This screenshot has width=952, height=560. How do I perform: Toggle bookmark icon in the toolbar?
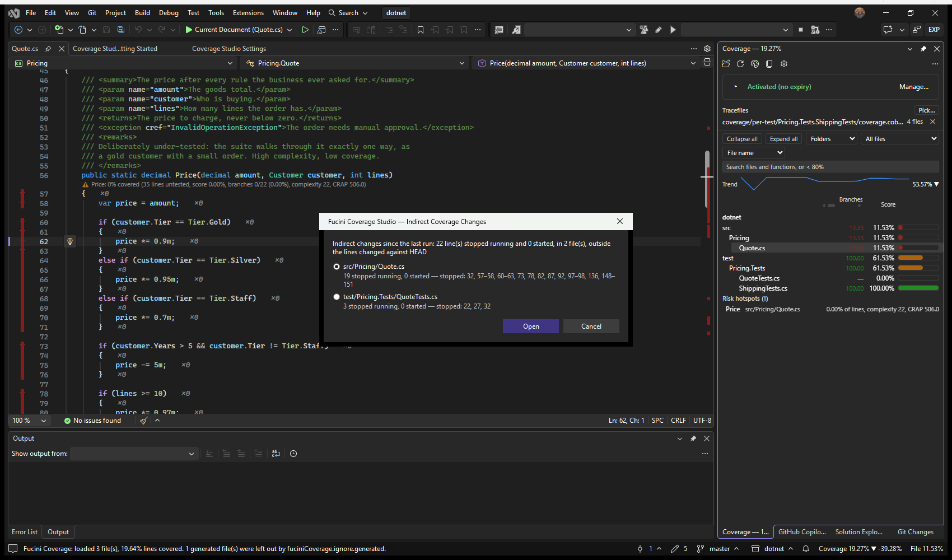421,30
